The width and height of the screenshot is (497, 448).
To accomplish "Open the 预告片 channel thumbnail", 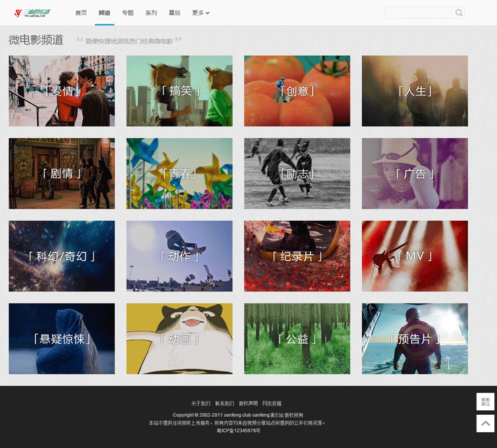I will pos(415,339).
